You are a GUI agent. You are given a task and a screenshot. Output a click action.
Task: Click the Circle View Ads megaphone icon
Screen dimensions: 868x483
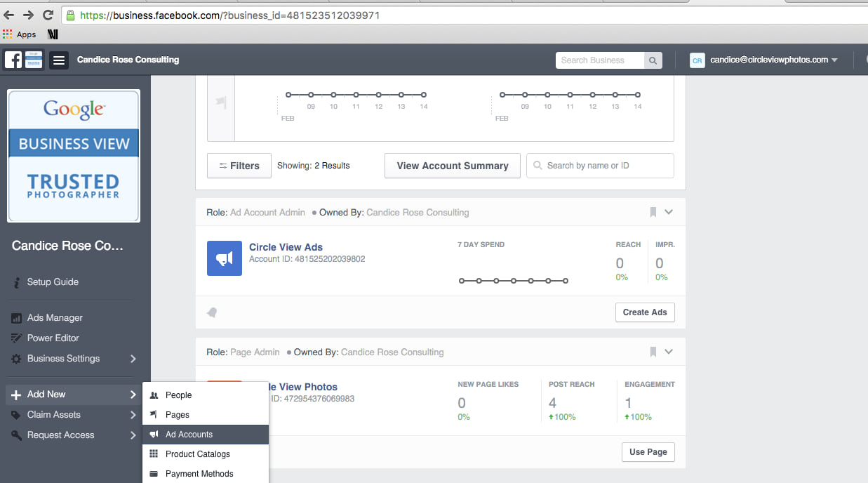(x=225, y=258)
